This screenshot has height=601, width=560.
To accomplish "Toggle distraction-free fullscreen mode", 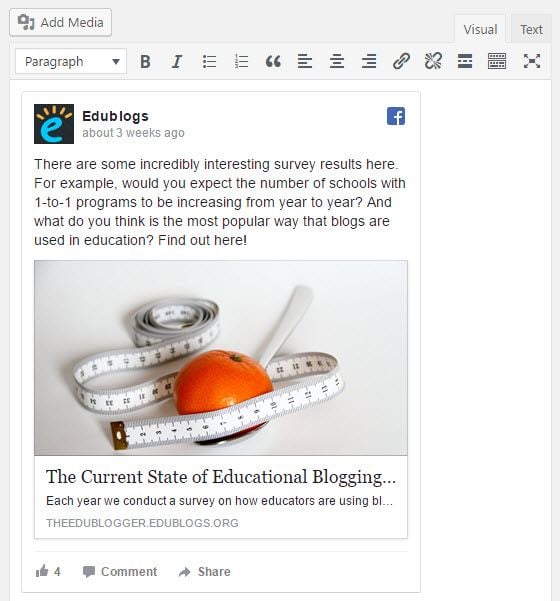I will point(532,61).
